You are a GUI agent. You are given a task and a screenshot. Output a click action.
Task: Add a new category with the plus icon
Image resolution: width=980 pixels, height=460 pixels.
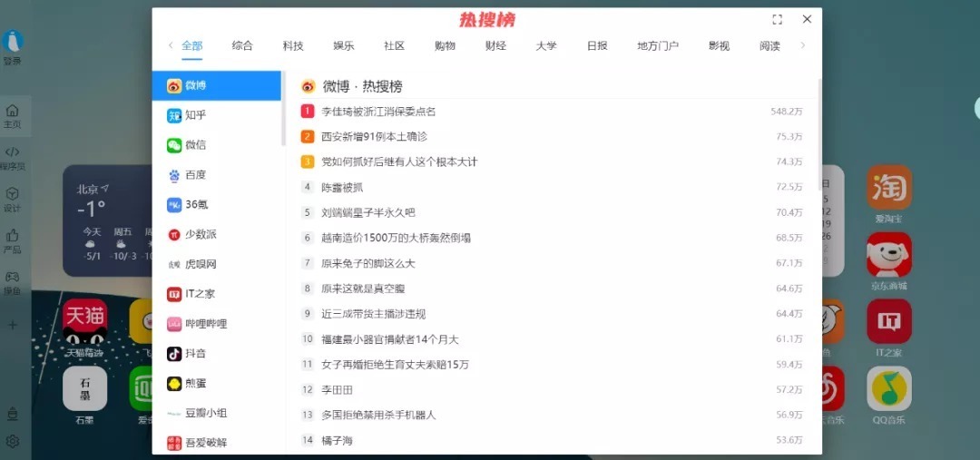point(13,325)
